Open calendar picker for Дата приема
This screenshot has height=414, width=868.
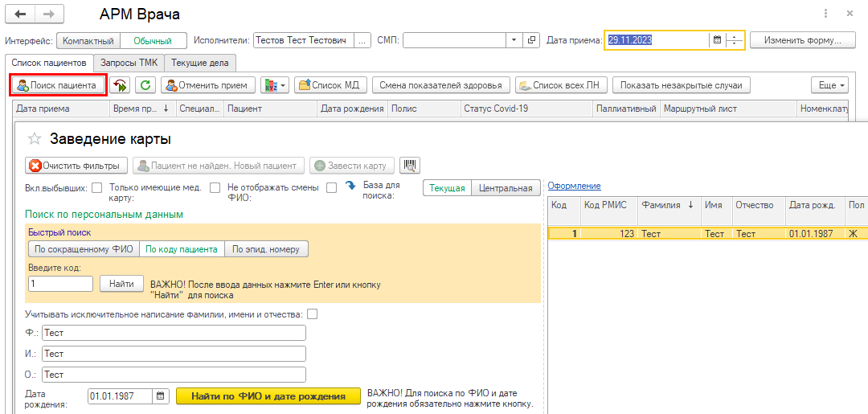tap(716, 40)
